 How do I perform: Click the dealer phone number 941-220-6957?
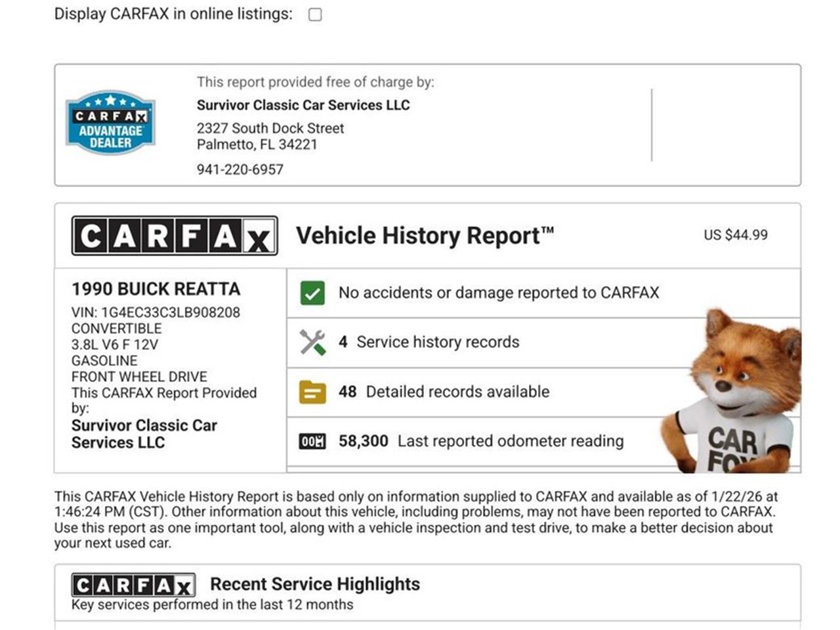click(240, 169)
